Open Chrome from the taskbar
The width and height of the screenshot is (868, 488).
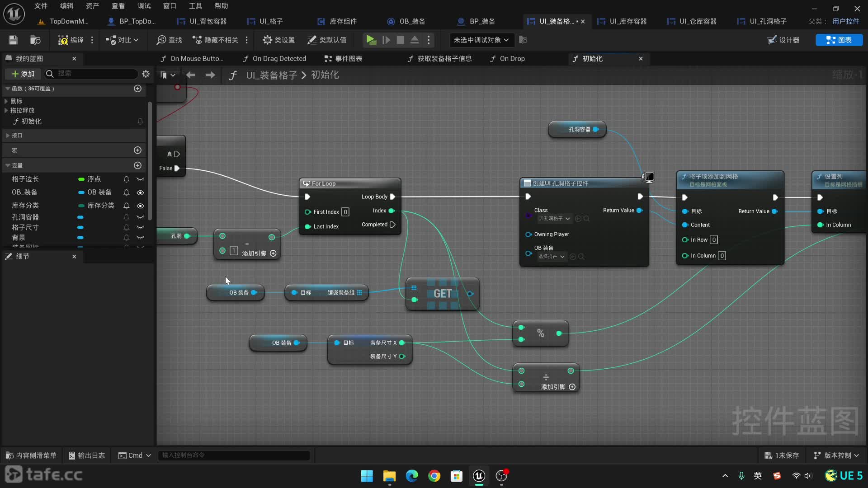pos(434,476)
